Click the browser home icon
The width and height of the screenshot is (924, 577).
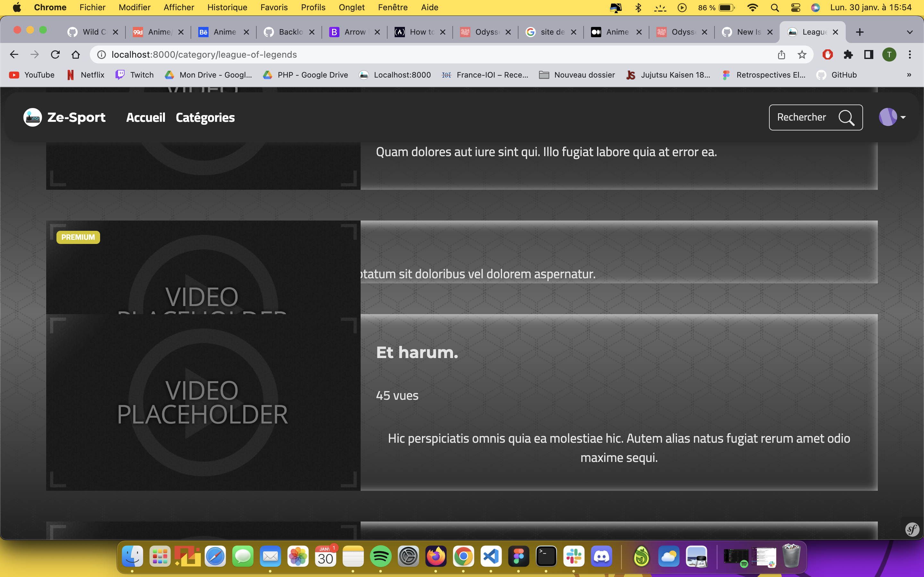(x=76, y=54)
